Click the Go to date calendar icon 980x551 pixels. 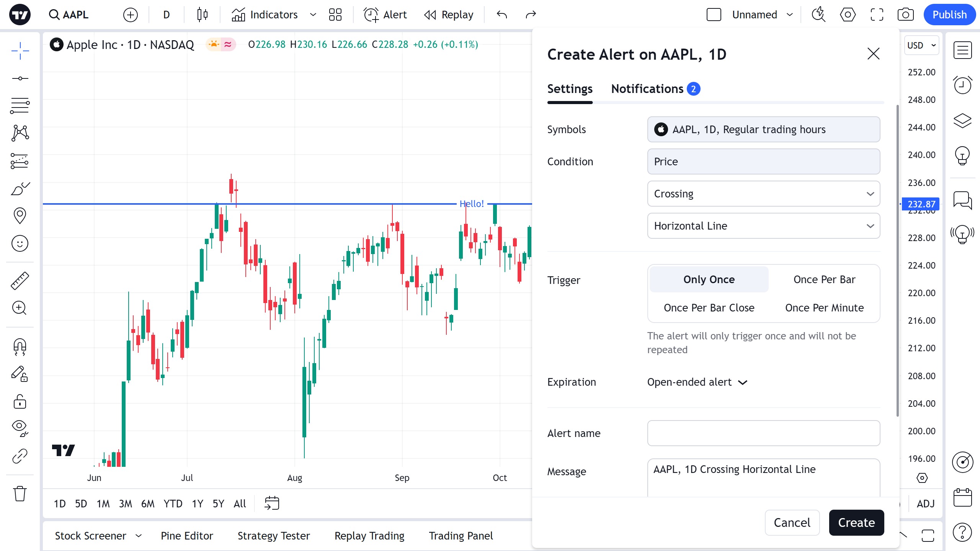point(272,503)
